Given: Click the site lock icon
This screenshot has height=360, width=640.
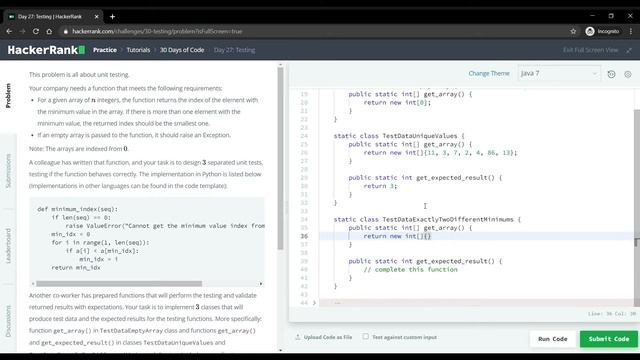Looking at the screenshot, I should (65, 31).
